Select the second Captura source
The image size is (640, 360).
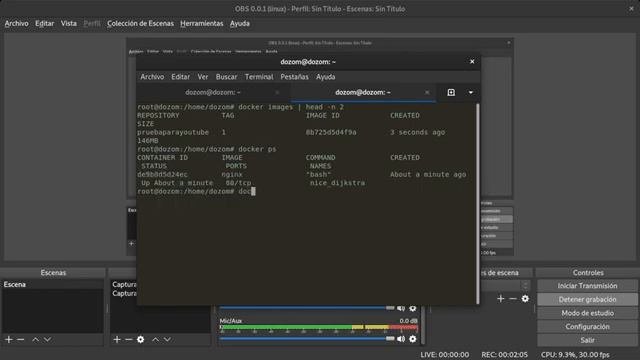tap(124, 293)
